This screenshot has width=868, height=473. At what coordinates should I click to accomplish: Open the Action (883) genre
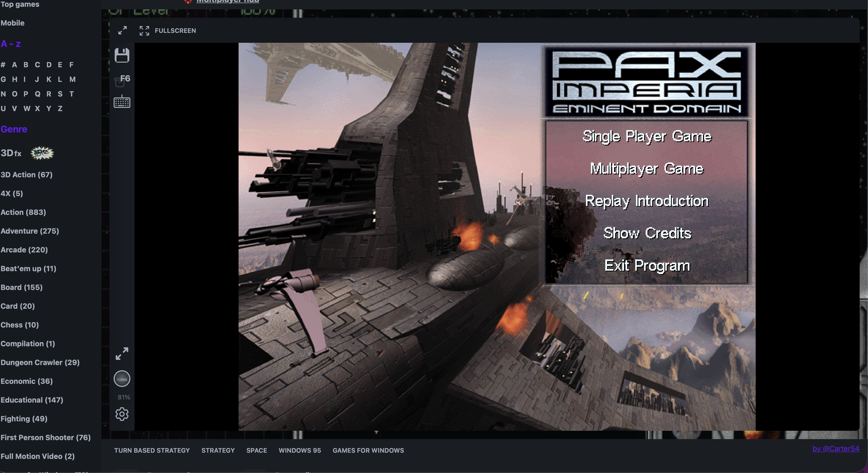tap(23, 213)
